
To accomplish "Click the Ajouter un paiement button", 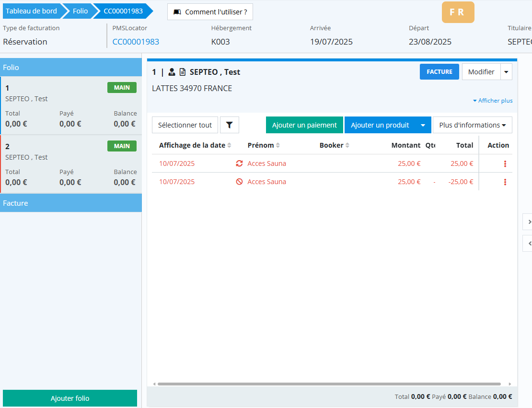I will [304, 125].
